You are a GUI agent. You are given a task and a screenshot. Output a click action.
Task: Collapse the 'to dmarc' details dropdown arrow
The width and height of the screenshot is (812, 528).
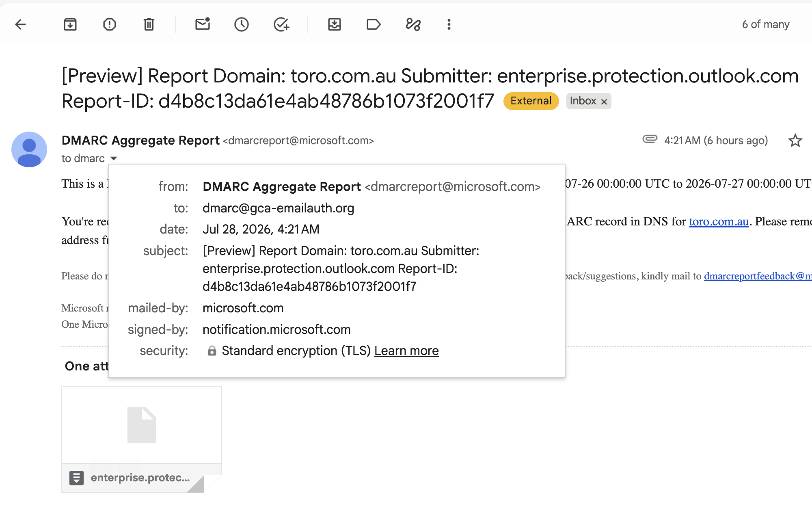[114, 158]
